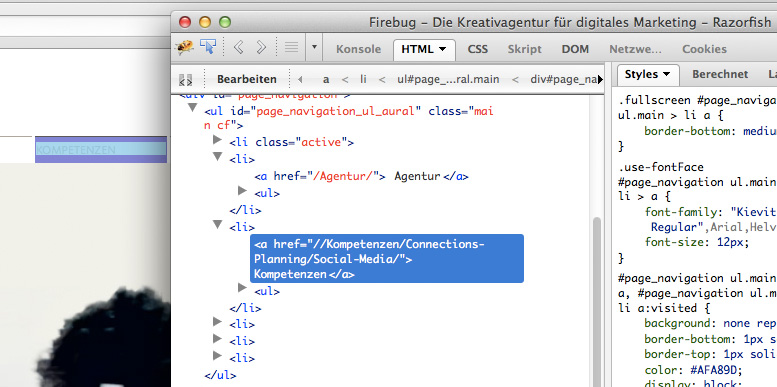
Task: Select breadcrumb element 'a'
Action: [x=326, y=79]
